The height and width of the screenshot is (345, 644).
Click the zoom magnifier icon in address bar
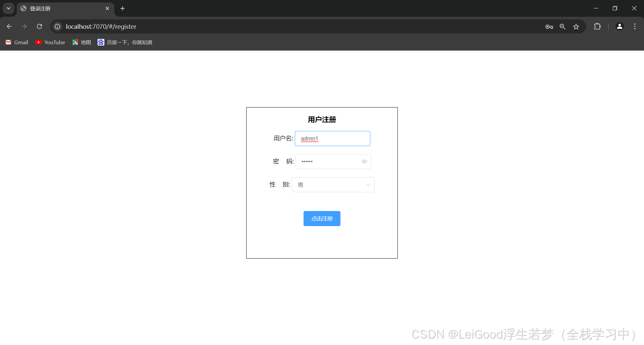coord(562,26)
